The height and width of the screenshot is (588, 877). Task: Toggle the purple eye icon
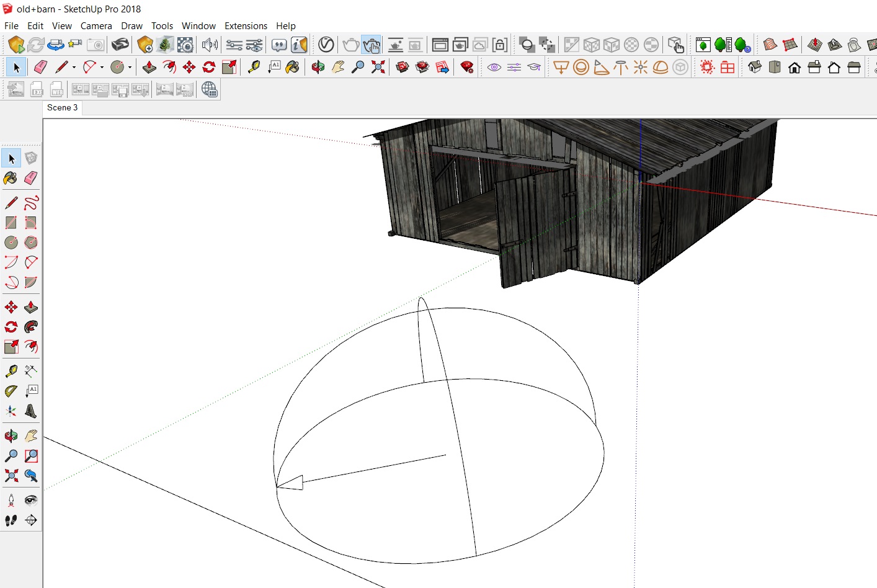pos(494,67)
